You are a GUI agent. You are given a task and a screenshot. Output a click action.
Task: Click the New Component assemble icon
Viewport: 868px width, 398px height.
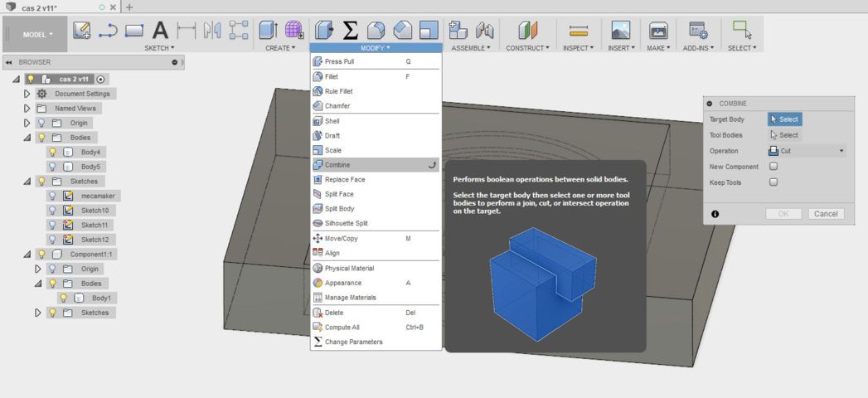(458, 30)
